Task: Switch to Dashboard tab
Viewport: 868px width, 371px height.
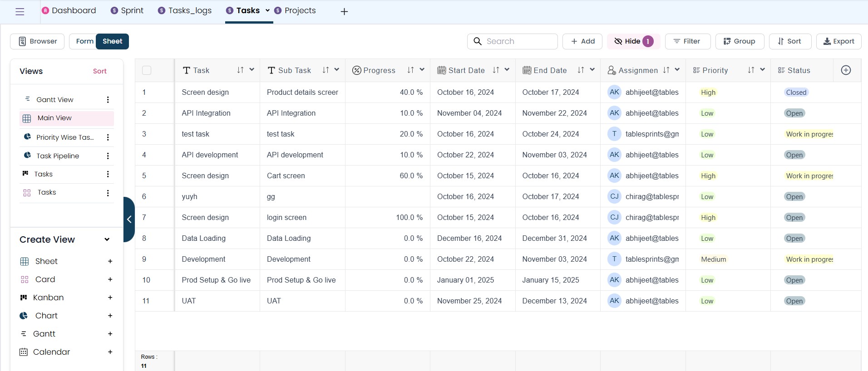Action: (x=69, y=10)
